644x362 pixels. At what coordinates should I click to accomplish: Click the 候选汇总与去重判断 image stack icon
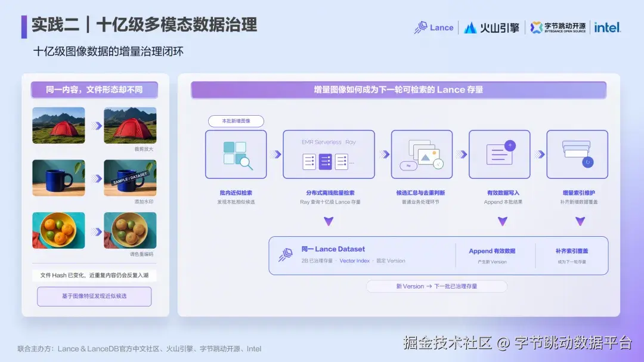pyautogui.click(x=422, y=154)
